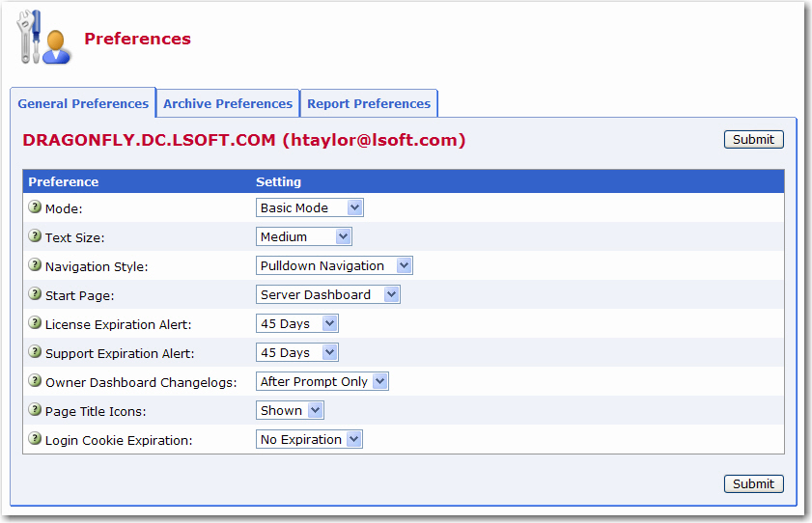Open help for Navigation Style

pos(35,264)
